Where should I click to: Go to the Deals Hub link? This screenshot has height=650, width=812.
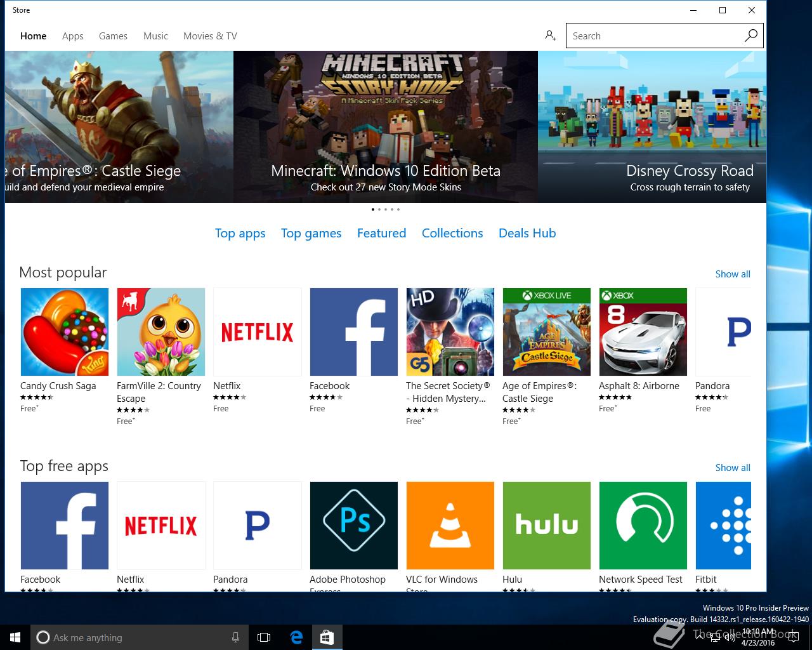click(527, 233)
